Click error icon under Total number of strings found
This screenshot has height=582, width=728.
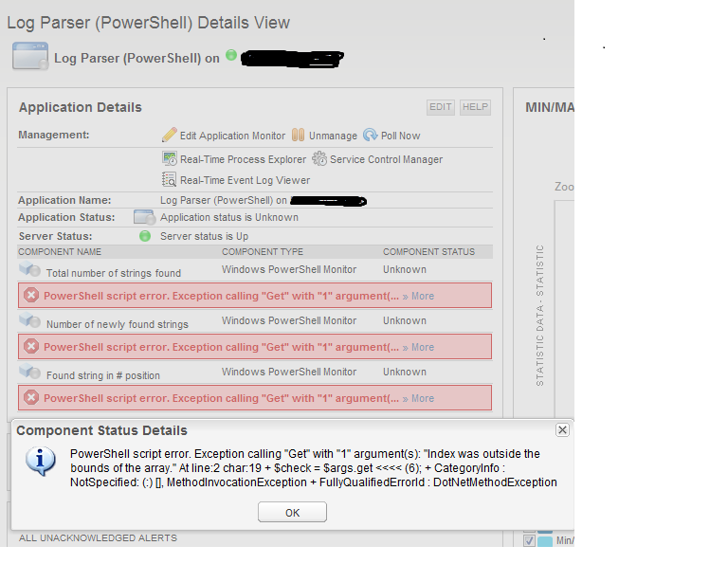tap(31, 295)
